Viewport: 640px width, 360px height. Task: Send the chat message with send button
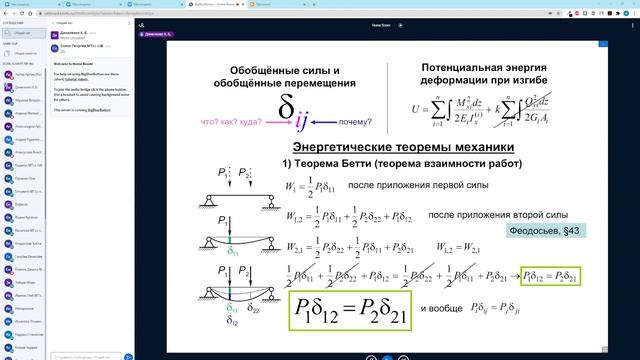128,357
